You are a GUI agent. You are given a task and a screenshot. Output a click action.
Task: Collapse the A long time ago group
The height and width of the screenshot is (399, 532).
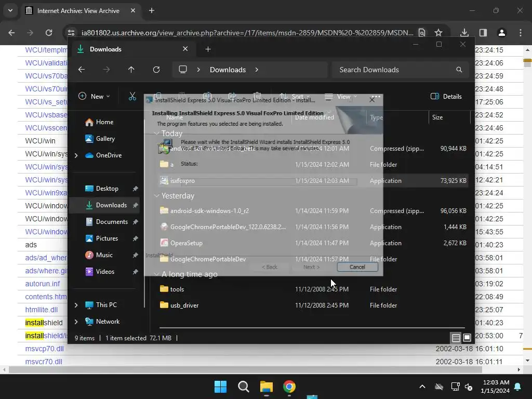pos(156,274)
